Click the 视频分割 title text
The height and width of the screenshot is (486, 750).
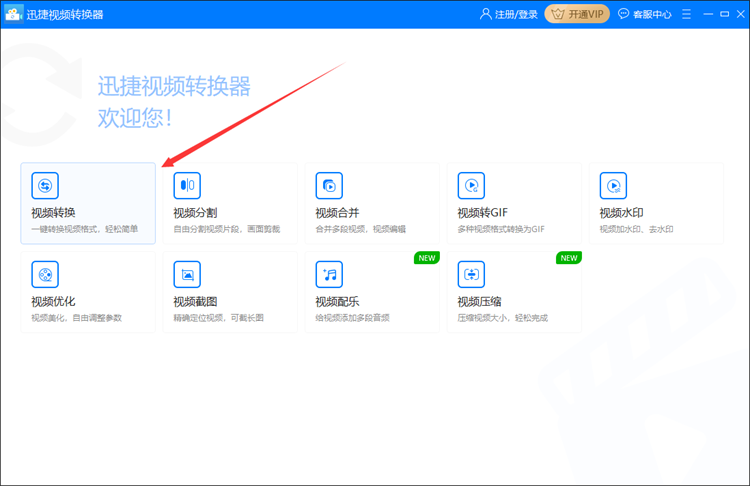(x=195, y=212)
